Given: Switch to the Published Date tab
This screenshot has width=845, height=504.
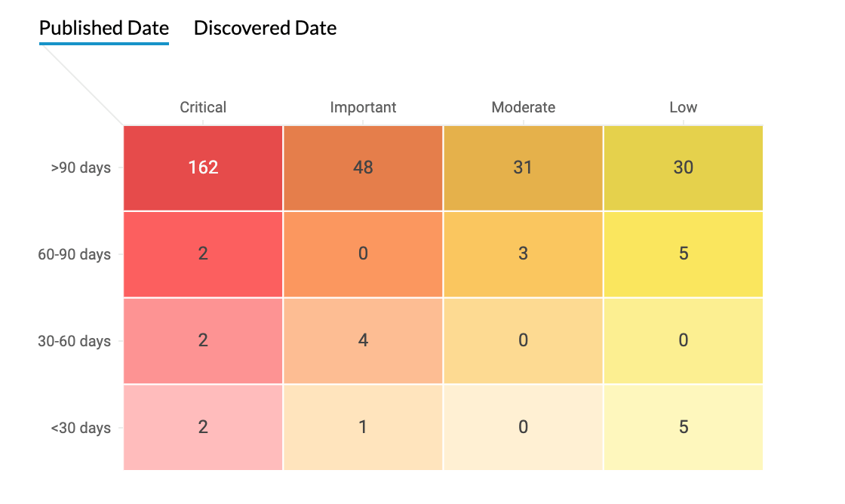Looking at the screenshot, I should [104, 29].
